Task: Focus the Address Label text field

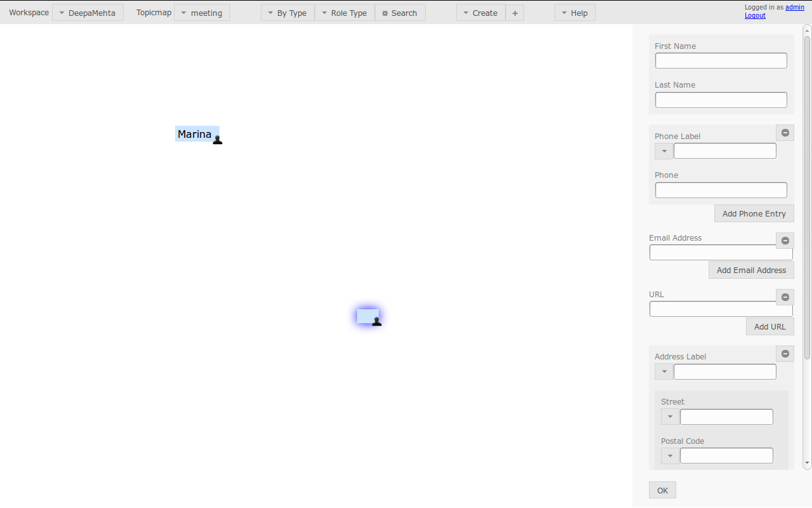Action: click(725, 371)
